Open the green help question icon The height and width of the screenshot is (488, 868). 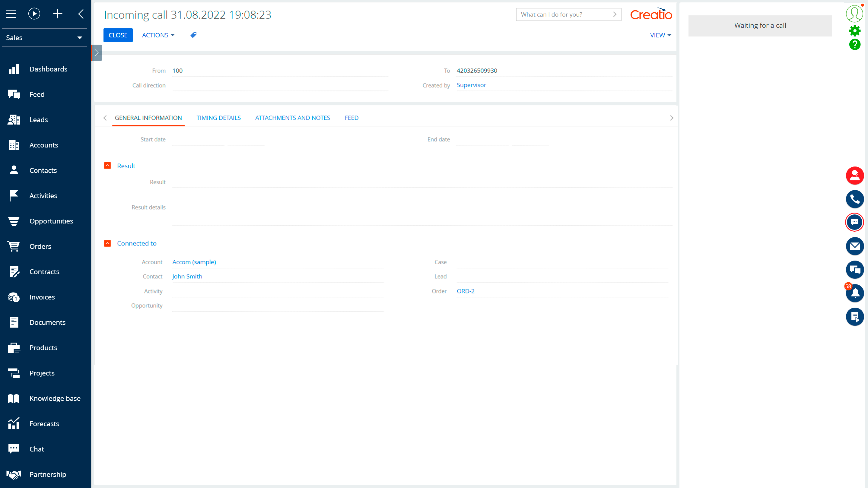pyautogui.click(x=854, y=44)
